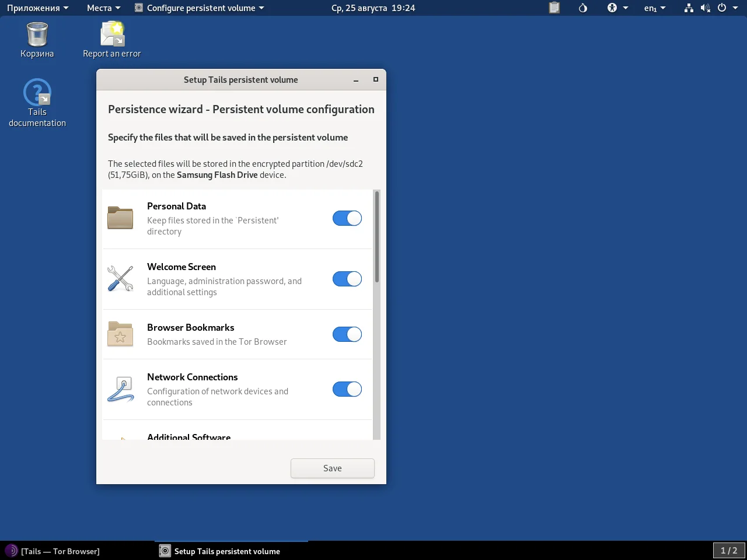
Task: Click the Personal Data label
Action: click(x=176, y=206)
